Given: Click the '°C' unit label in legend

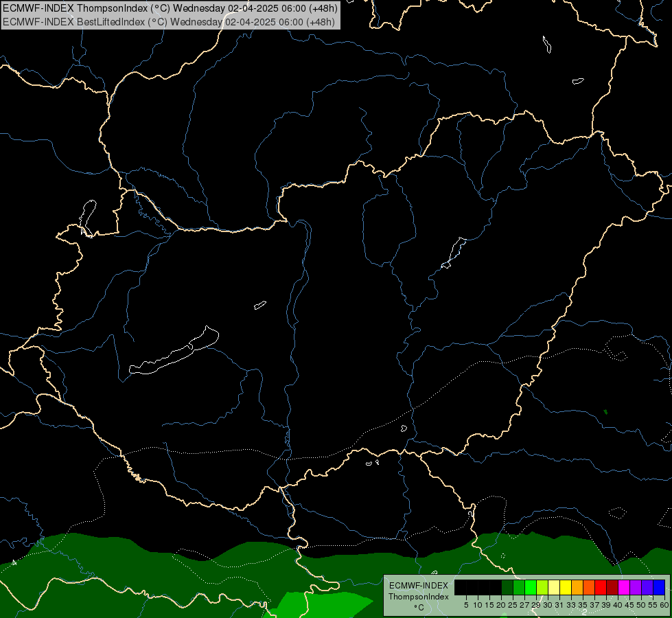Looking at the screenshot, I should (419, 608).
